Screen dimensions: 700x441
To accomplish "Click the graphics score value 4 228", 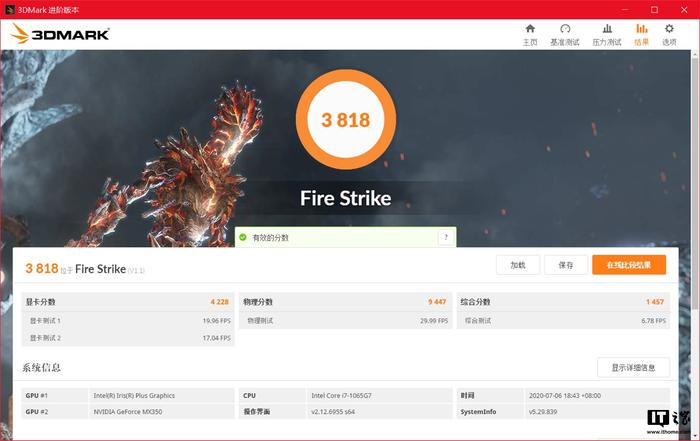I will [220, 302].
